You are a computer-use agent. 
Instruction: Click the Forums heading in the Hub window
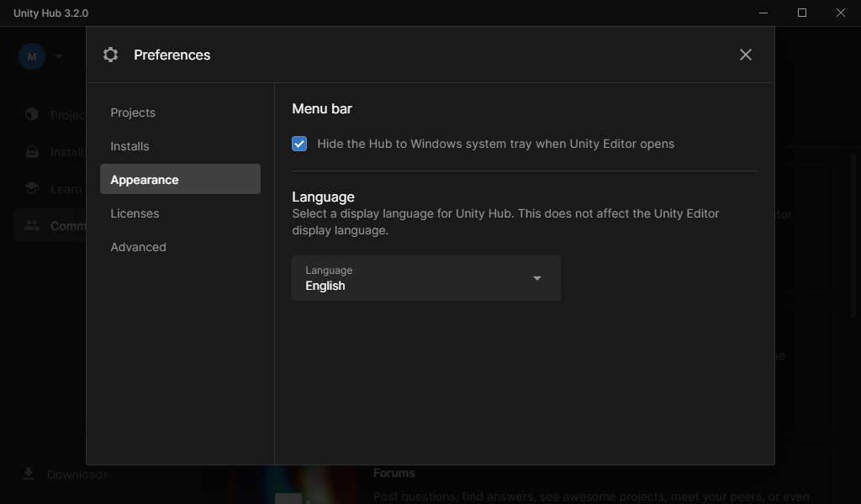(394, 473)
